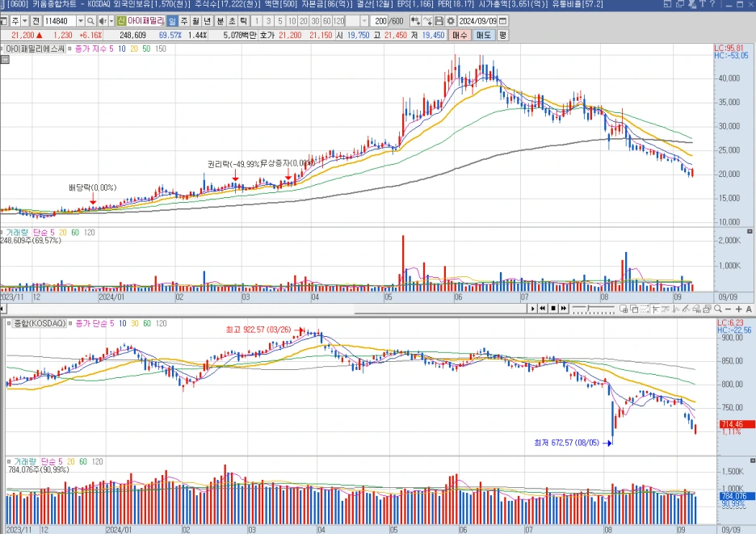
Task: Open the custom interval dropdown after 120
Action: point(364,21)
